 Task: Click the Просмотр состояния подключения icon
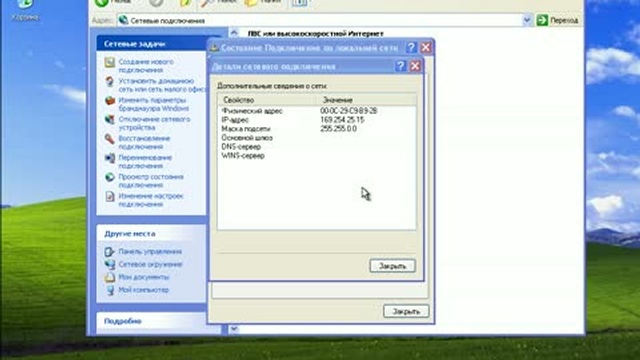click(x=109, y=177)
